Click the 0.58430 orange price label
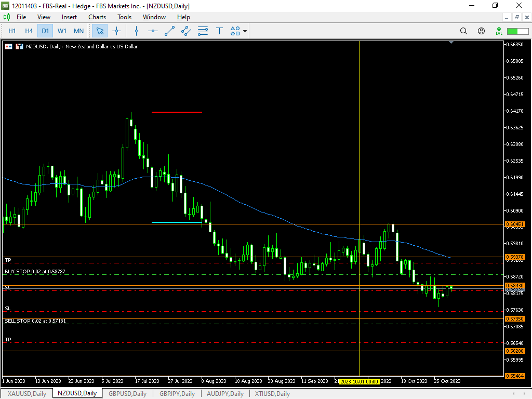 (515, 286)
